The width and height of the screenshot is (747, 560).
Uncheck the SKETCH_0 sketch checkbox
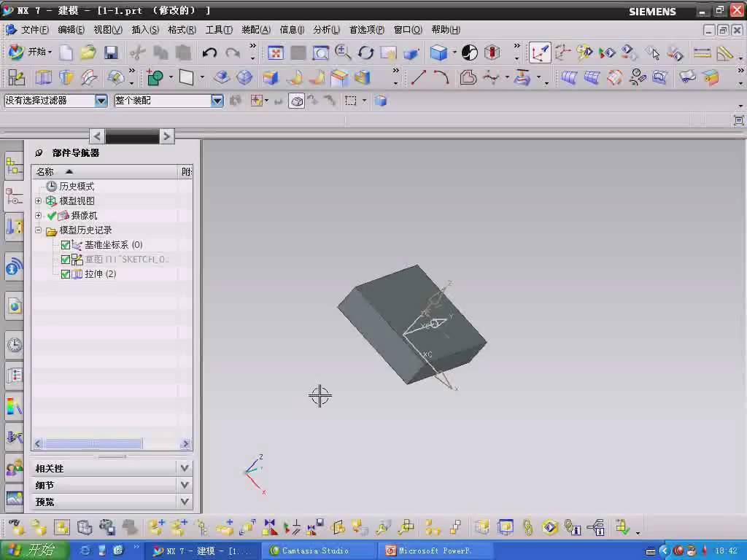click(x=66, y=260)
